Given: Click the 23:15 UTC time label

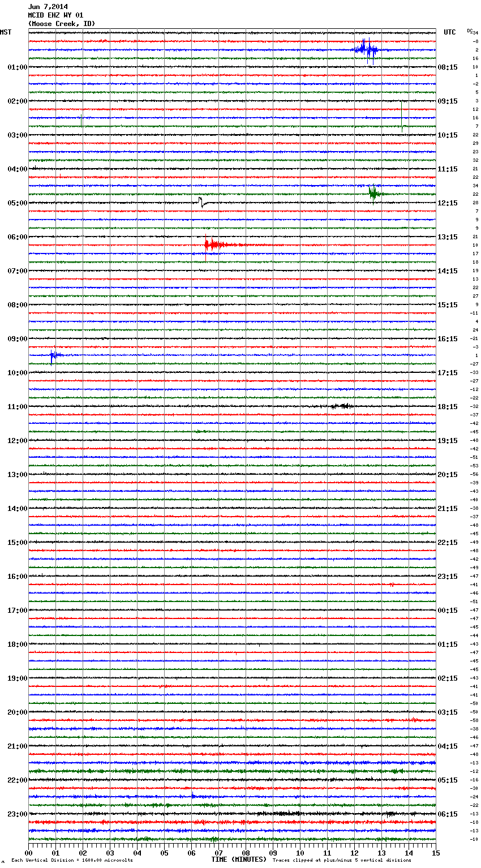Looking at the screenshot, I should coord(448,577).
